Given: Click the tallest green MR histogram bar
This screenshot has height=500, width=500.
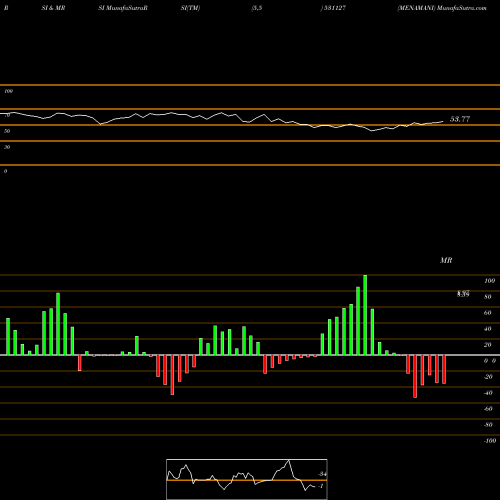Looking at the screenshot, I should pyautogui.click(x=365, y=315).
